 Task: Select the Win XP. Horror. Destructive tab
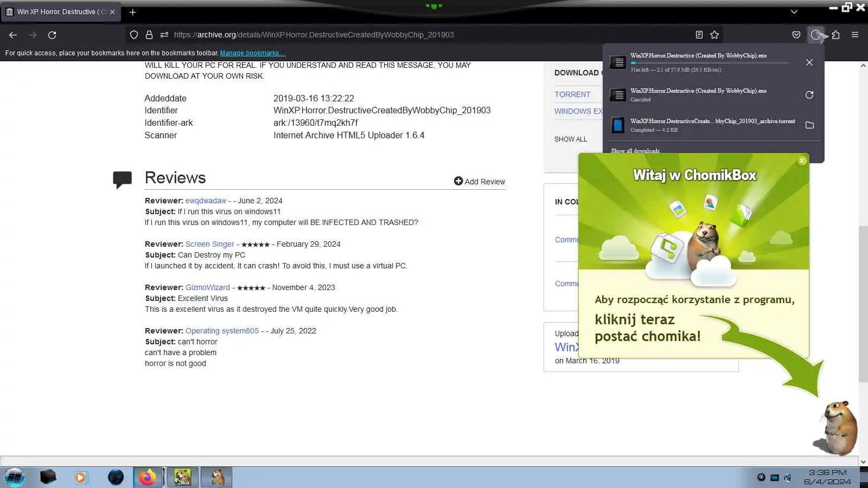61,12
